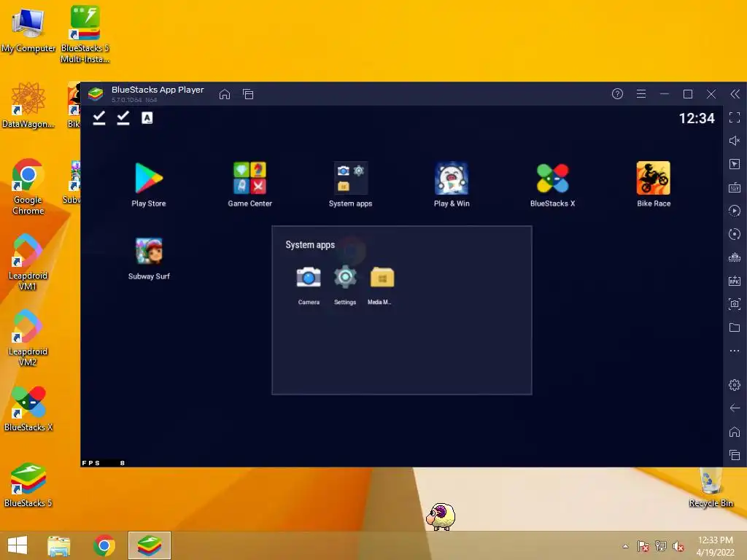Click the sheep desktop pet
Viewport: 747px width, 560px height.
[441, 517]
